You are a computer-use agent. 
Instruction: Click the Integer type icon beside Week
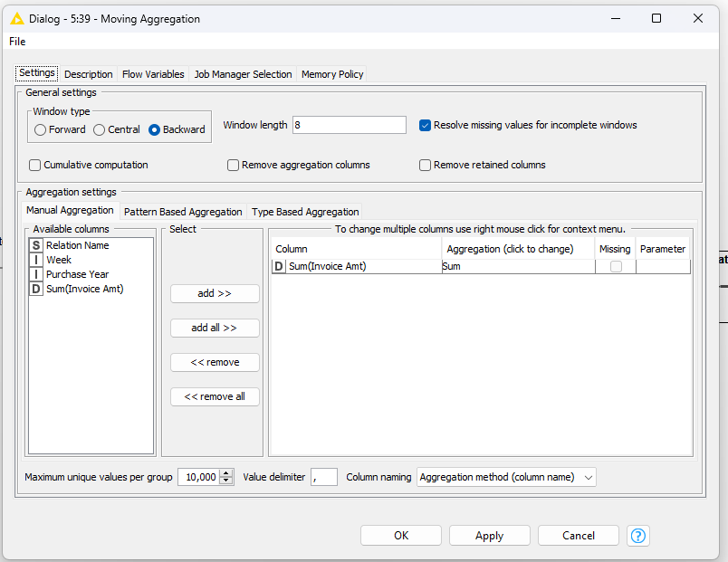tap(36, 260)
